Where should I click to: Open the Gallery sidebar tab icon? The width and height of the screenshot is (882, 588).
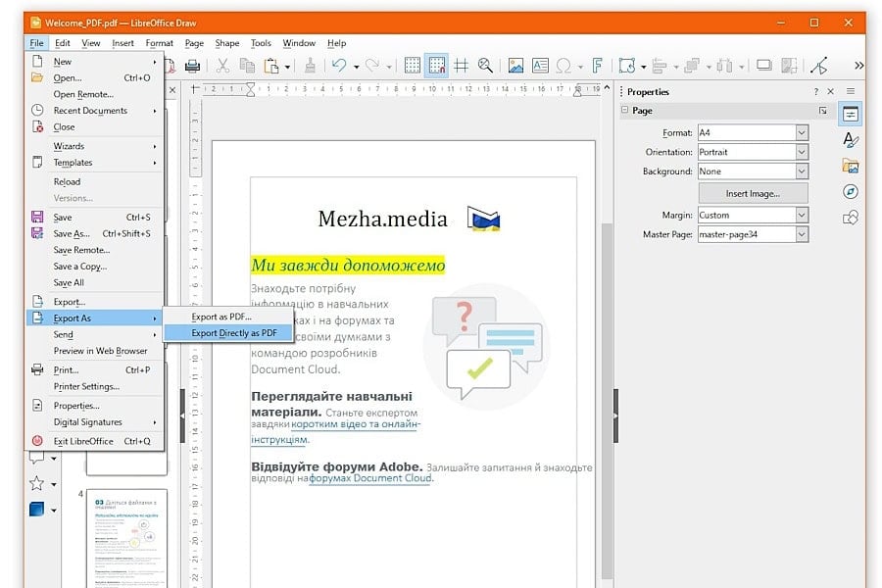[x=851, y=166]
